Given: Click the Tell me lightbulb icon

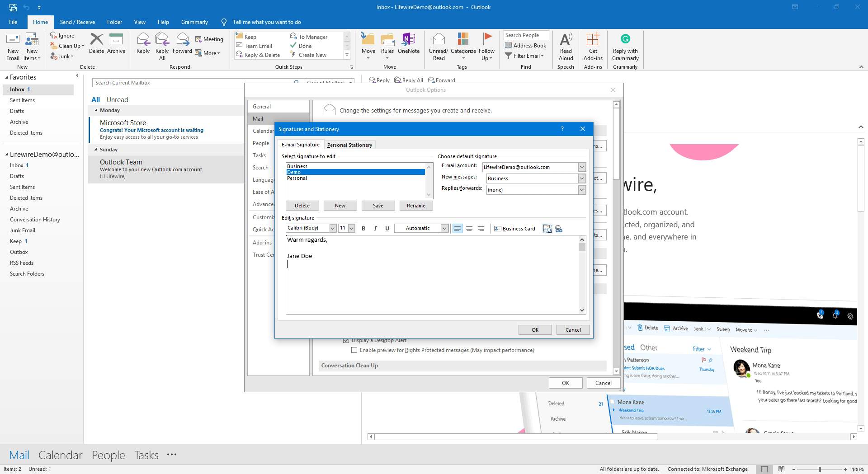Looking at the screenshot, I should [x=224, y=22].
